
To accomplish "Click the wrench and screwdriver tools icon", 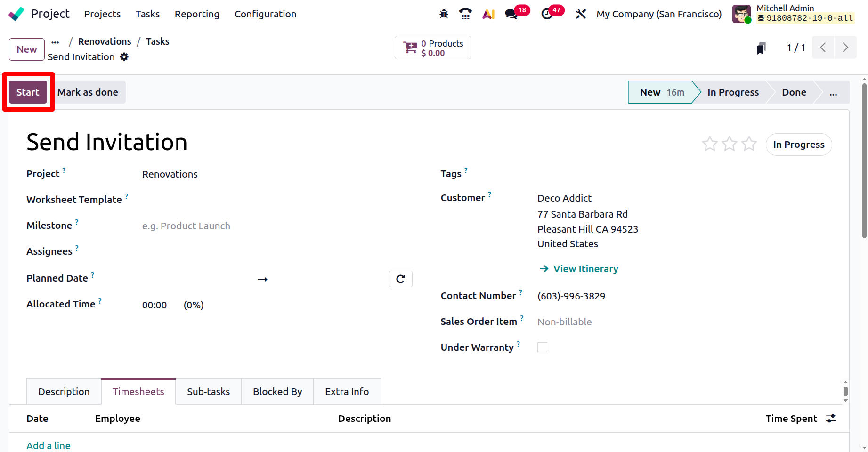I will point(581,14).
